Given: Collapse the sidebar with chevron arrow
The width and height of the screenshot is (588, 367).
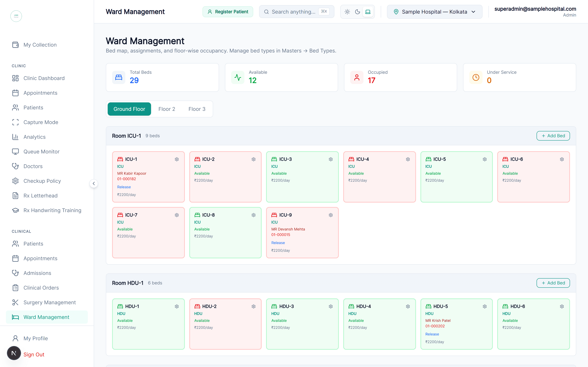Looking at the screenshot, I should click(94, 183).
